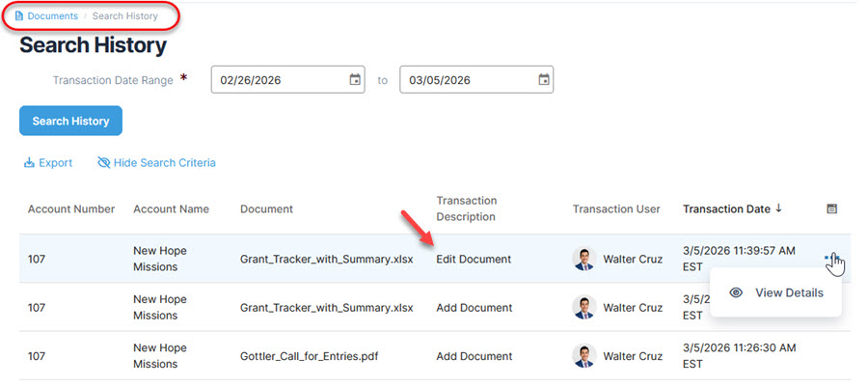Click the Document column header
This screenshot has height=387, width=868.
click(x=266, y=208)
